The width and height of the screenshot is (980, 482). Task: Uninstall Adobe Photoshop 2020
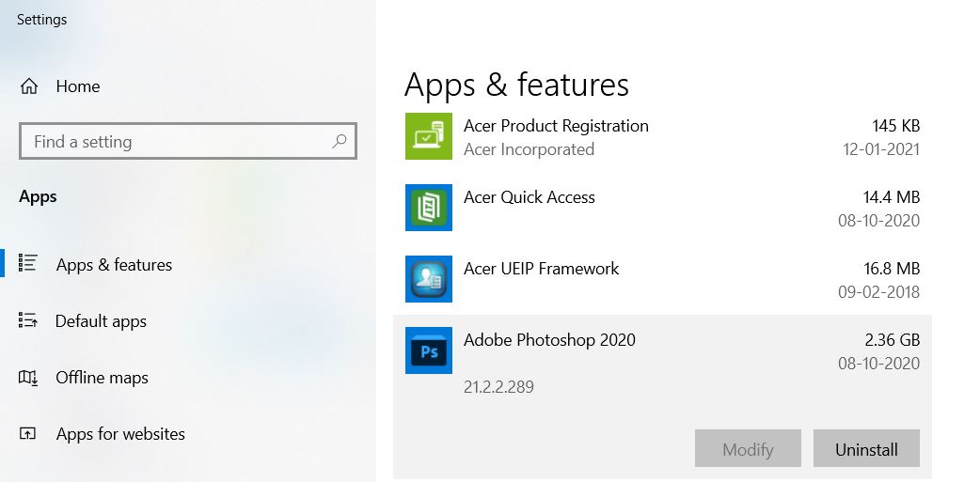[x=866, y=448]
